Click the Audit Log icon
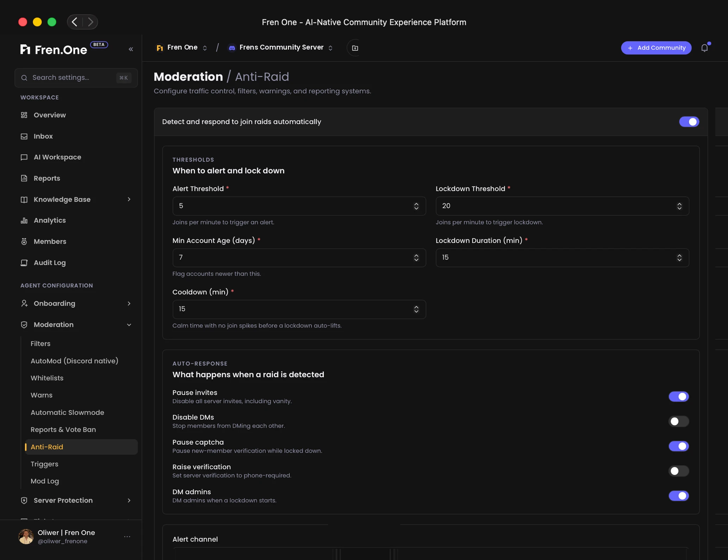The height and width of the screenshot is (560, 728). (x=24, y=263)
